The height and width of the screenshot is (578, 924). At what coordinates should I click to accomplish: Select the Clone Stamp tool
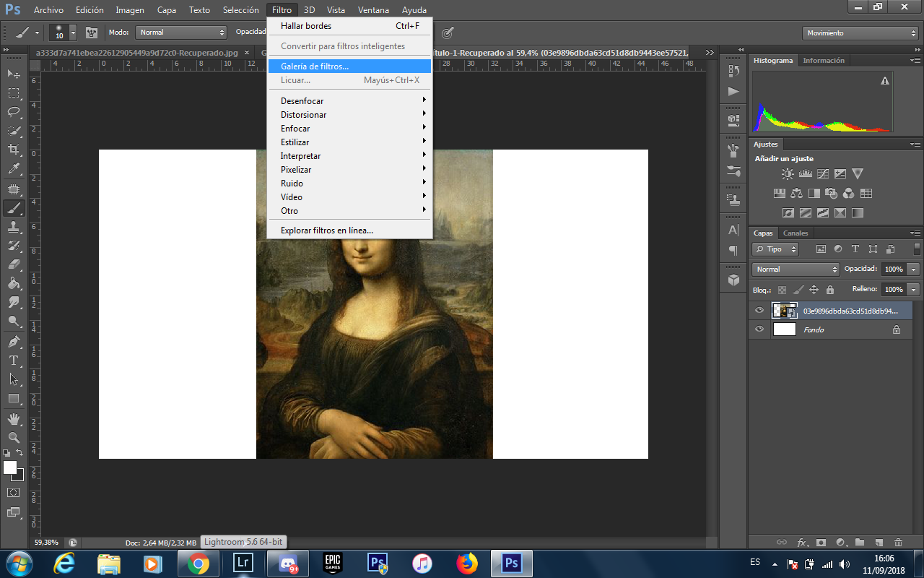click(13, 226)
